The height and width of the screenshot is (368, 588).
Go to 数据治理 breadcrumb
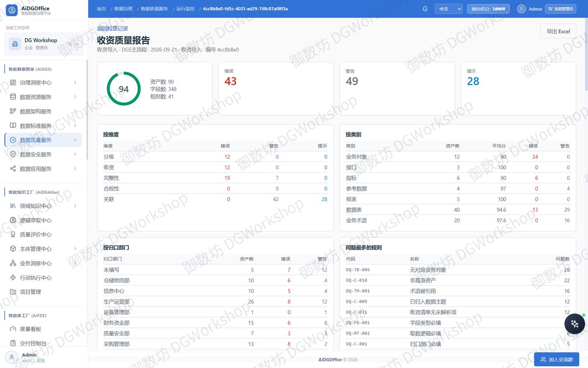click(x=123, y=9)
